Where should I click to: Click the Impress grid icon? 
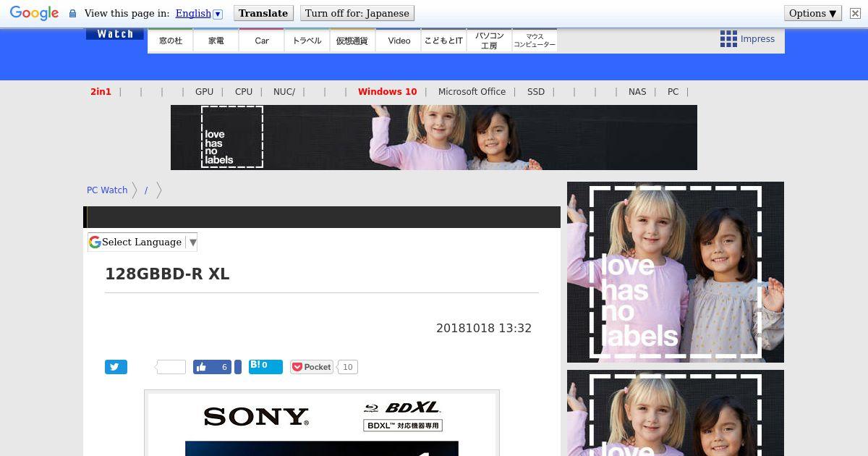point(728,39)
